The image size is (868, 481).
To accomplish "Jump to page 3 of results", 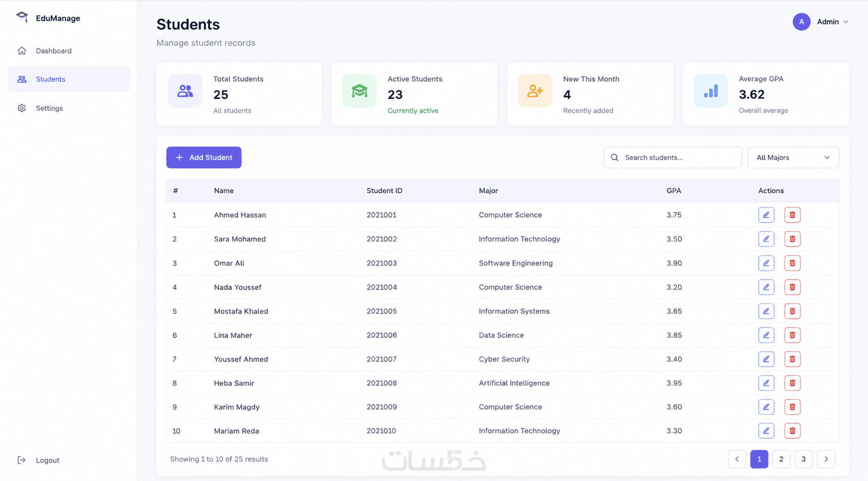I will [x=804, y=459].
